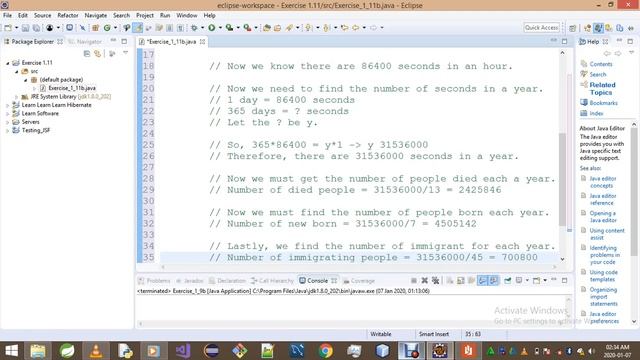Open Index link in Help panel
Image resolution: width=640 pixels, height=360 pixels.
pos(596,113)
